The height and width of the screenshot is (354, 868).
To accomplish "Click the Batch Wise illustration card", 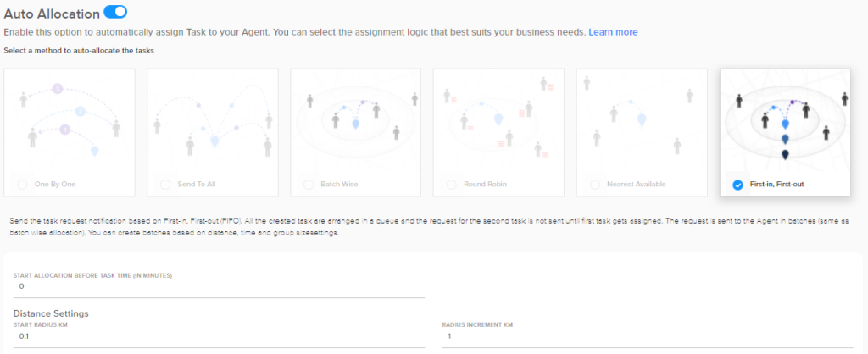I will coord(355,132).
